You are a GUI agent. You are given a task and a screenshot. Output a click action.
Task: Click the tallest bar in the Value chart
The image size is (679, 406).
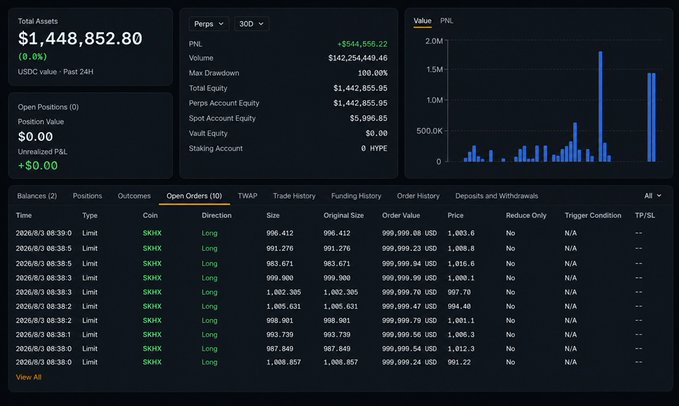(x=600, y=106)
